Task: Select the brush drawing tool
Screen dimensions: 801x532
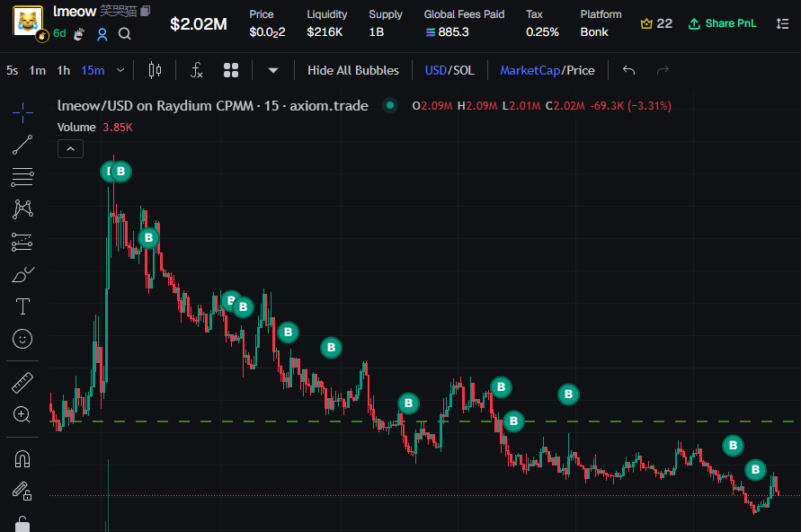Action: [x=22, y=275]
